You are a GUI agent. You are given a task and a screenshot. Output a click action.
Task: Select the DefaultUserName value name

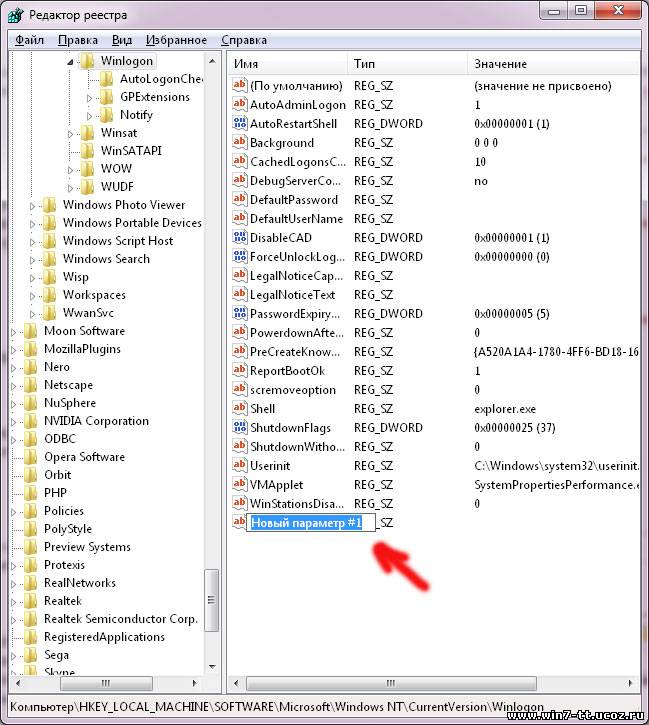pyautogui.click(x=296, y=218)
